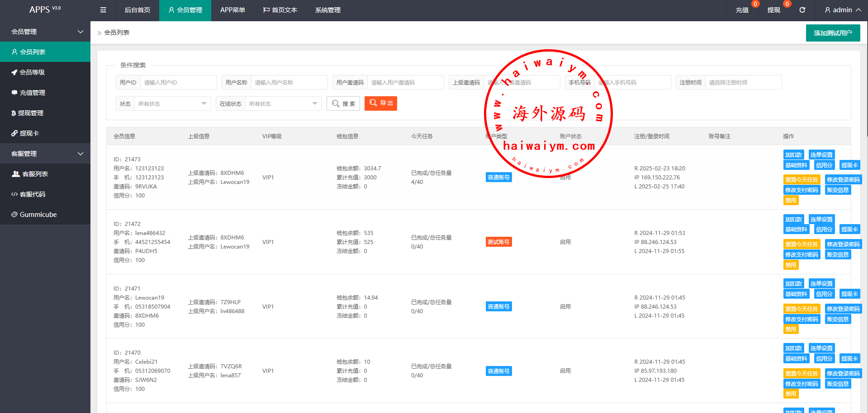This screenshot has height=413, width=868.
Task: Click the refresh icon in top bar
Action: [802, 10]
